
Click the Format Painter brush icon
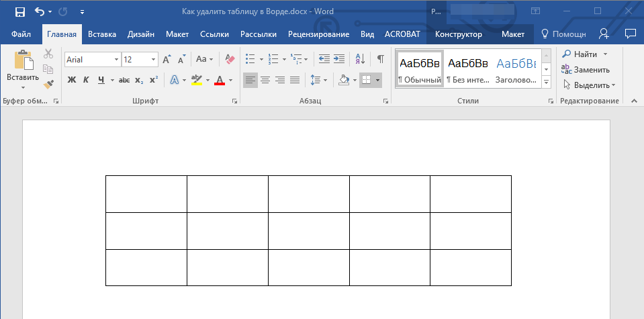(48, 84)
